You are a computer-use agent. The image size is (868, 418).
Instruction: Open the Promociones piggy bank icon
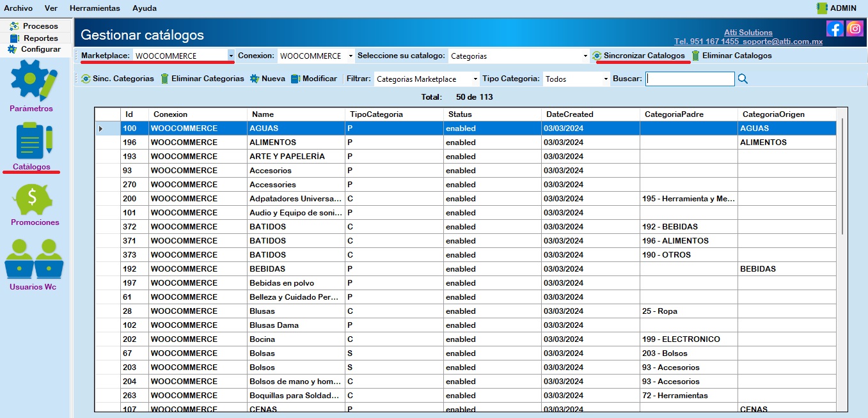click(35, 199)
